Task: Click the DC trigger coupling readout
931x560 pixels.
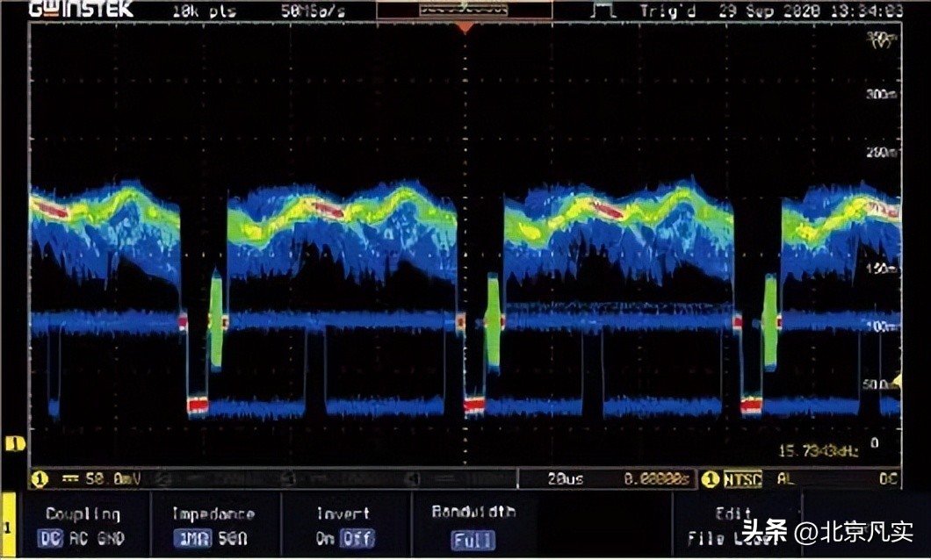Action: [x=888, y=479]
